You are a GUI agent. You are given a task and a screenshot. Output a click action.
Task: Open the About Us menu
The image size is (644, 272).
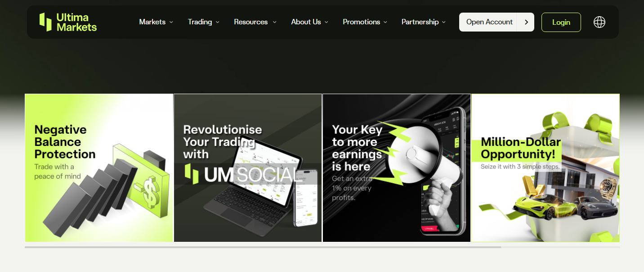tap(310, 22)
